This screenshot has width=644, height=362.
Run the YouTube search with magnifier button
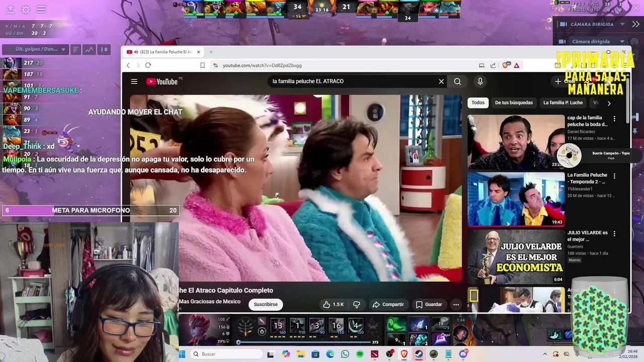pyautogui.click(x=457, y=81)
